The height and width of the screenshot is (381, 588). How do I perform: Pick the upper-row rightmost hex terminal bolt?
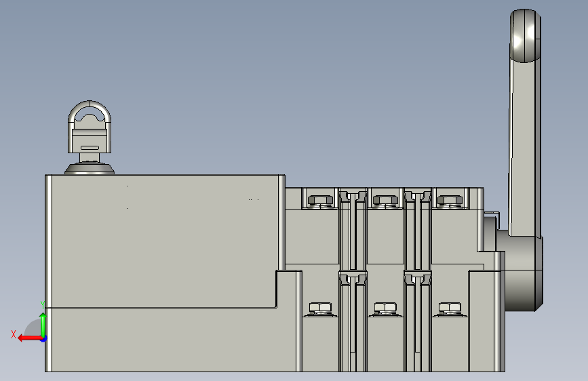pyautogui.click(x=450, y=201)
